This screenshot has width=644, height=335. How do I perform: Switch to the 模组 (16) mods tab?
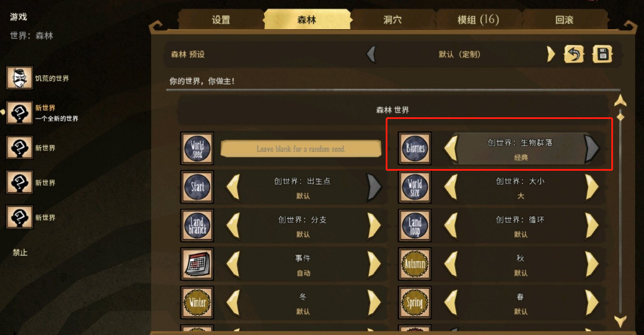[x=478, y=19]
